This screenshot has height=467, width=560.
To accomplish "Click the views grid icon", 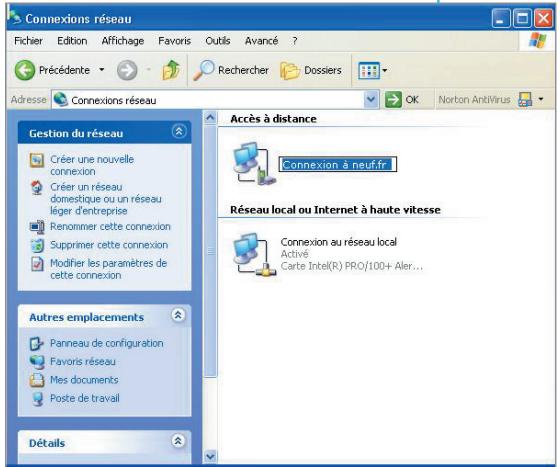I will [x=369, y=70].
